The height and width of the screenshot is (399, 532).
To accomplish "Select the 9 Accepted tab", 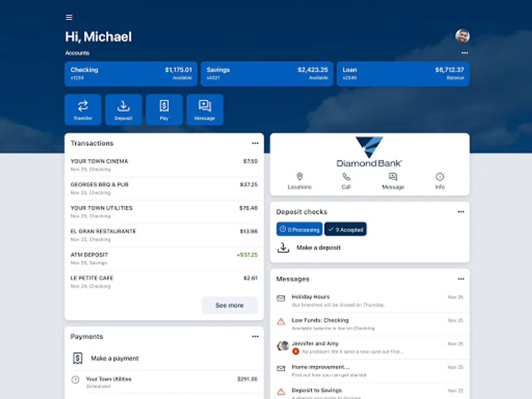I will click(345, 229).
